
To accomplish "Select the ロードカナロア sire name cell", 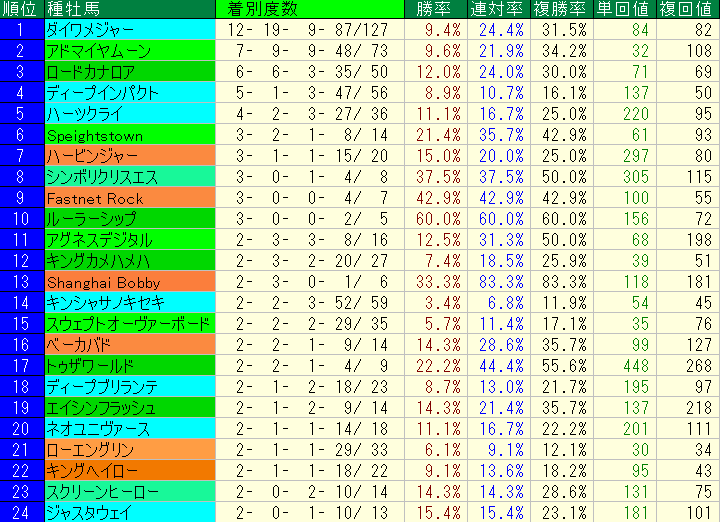I will point(130,72).
